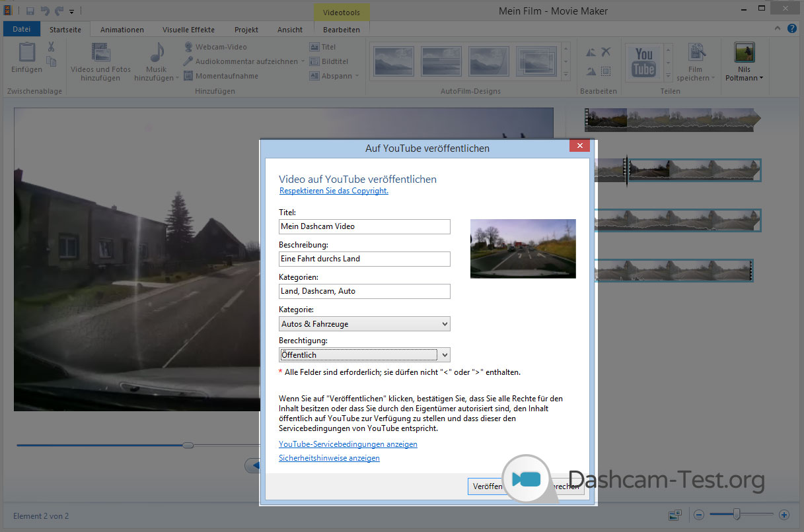Add videos and photos via ribbon icon
Screen dimensions: 804x532
coord(100,52)
